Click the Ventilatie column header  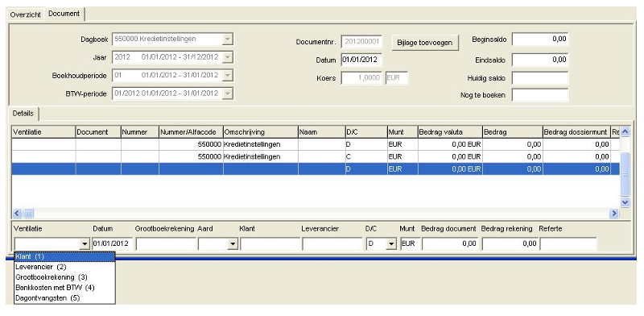click(43, 132)
